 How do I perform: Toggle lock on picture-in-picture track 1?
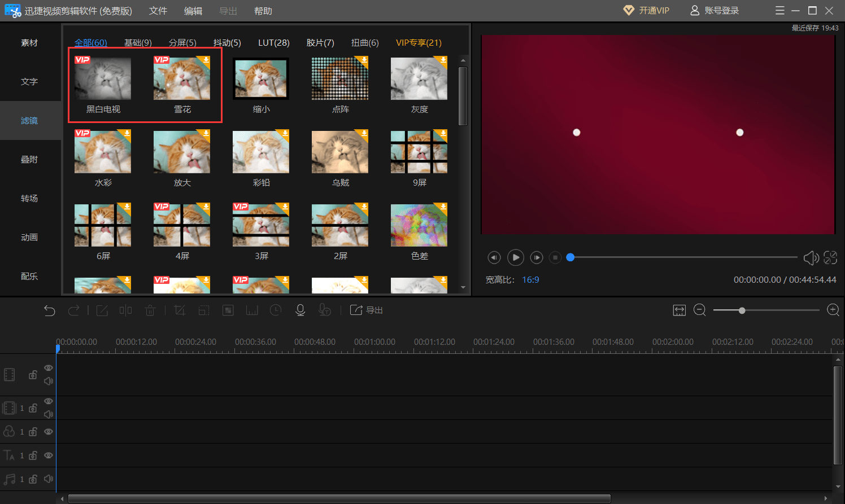(x=33, y=408)
